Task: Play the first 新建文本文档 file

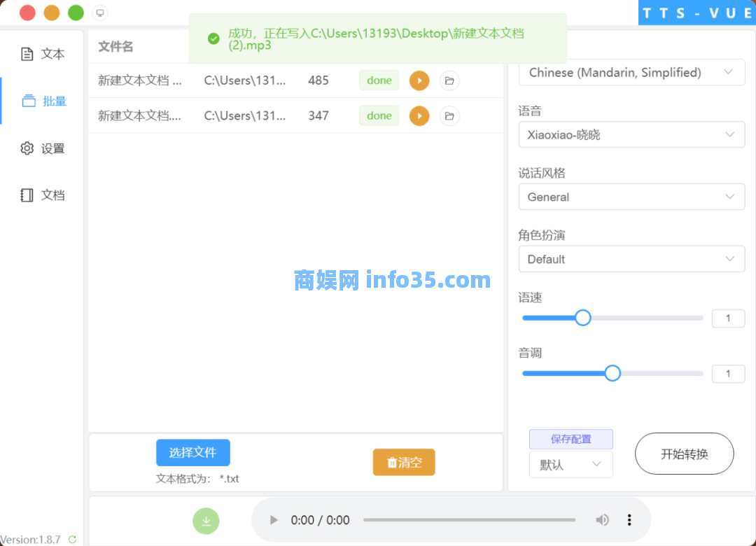Action: point(419,80)
